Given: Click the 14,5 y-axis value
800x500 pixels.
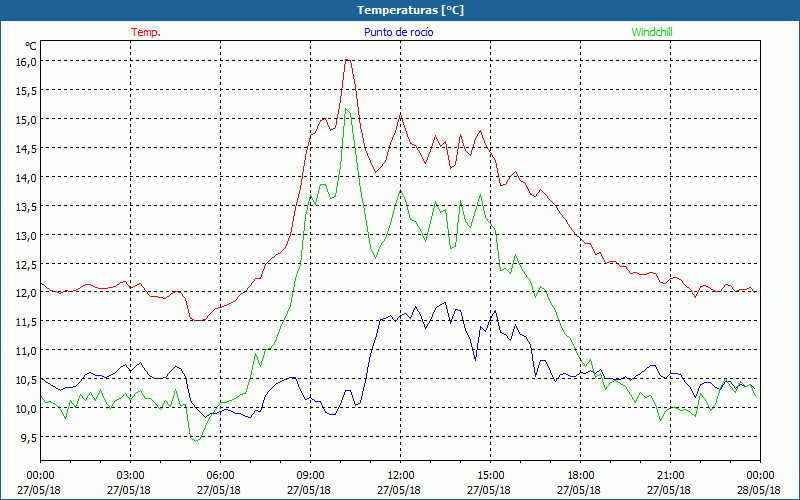Looking at the screenshot, I should pyautogui.click(x=27, y=149).
